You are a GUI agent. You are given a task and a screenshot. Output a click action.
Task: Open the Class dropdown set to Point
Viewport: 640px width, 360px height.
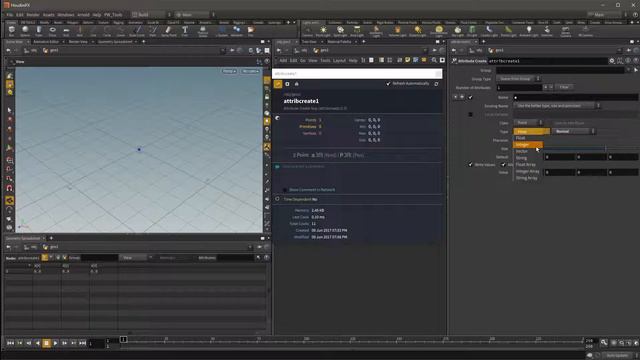pyautogui.click(x=528, y=123)
